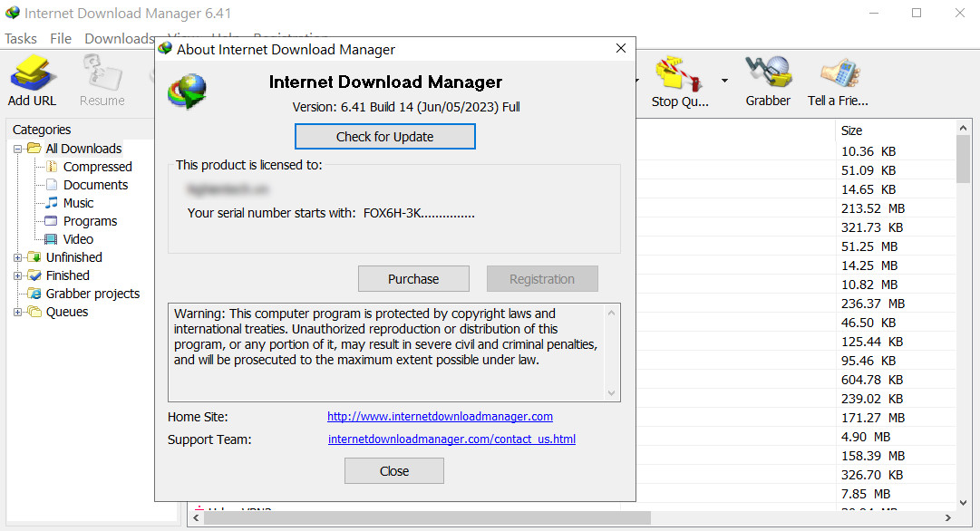980x531 pixels.
Task: Select the Documents category
Action: click(95, 185)
